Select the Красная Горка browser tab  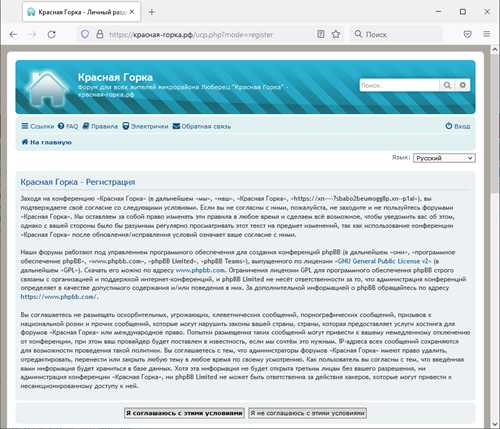coord(82,12)
